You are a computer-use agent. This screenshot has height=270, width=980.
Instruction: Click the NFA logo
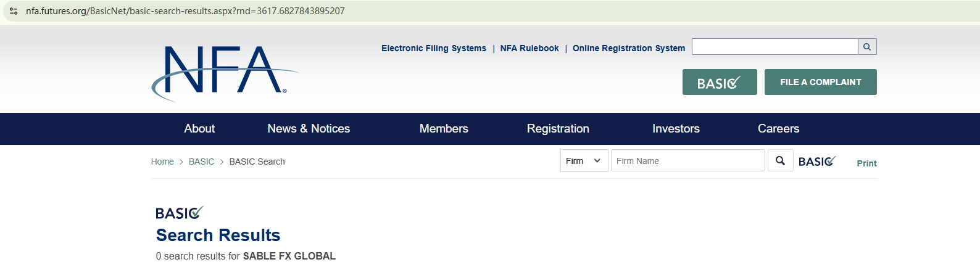pos(223,72)
